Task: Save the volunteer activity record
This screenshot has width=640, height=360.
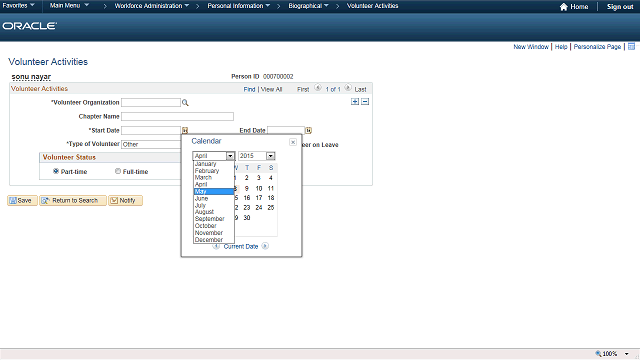Action: [x=22, y=200]
